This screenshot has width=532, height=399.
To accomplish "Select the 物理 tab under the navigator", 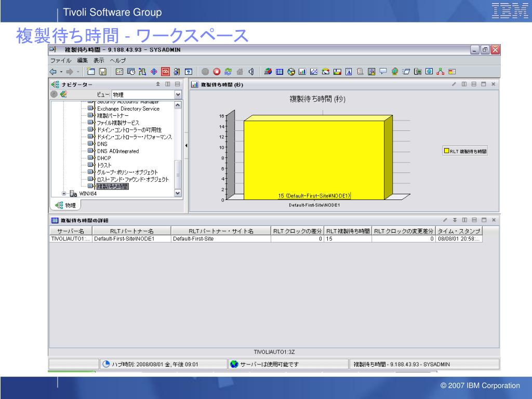I will pyautogui.click(x=66, y=205).
